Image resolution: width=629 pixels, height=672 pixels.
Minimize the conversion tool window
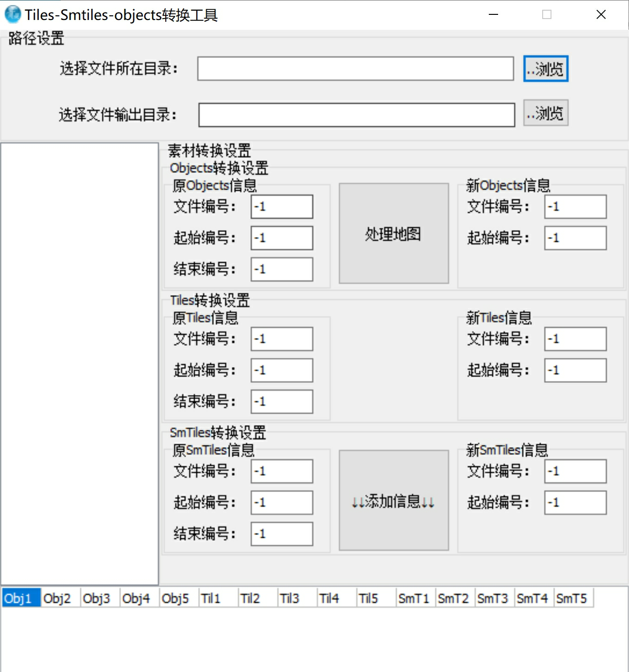coord(493,14)
